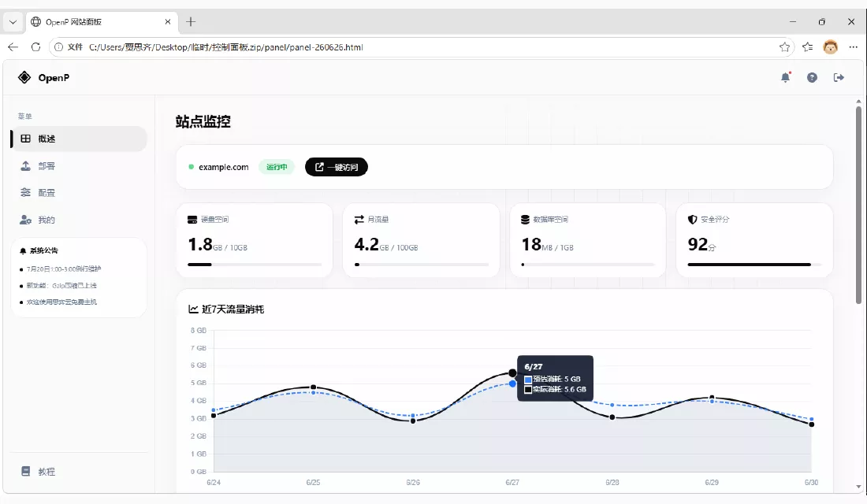Click the bell icon beside 系统公告

pos(23,251)
